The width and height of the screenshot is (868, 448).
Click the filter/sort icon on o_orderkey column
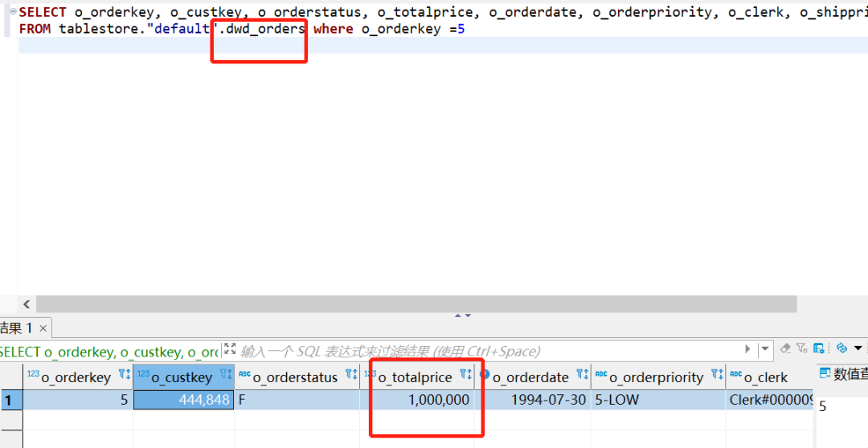pos(125,376)
